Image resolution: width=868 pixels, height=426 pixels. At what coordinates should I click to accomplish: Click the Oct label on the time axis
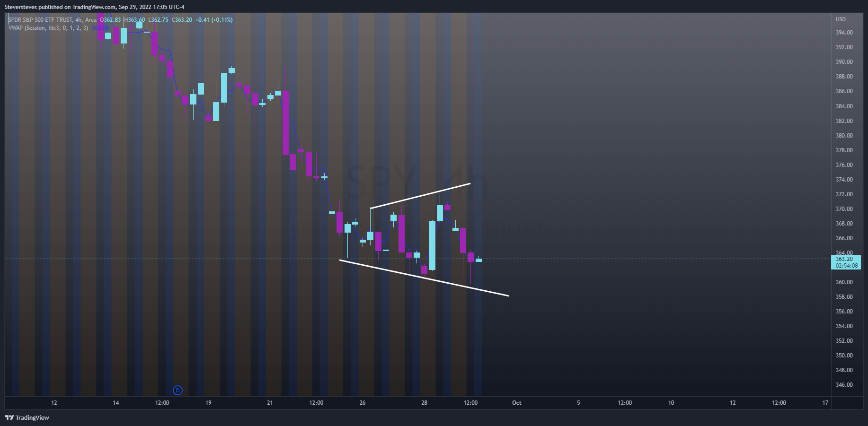(517, 403)
